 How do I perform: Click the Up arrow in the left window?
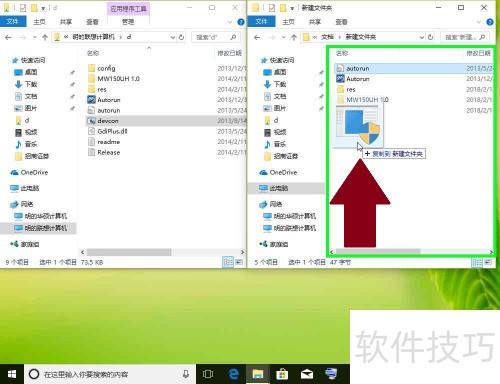tap(45, 37)
